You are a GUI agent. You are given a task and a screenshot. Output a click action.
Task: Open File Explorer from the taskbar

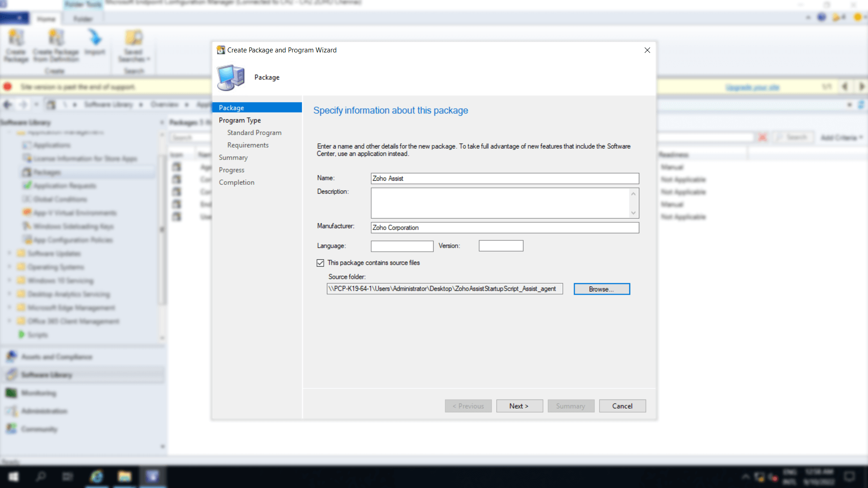(124, 477)
